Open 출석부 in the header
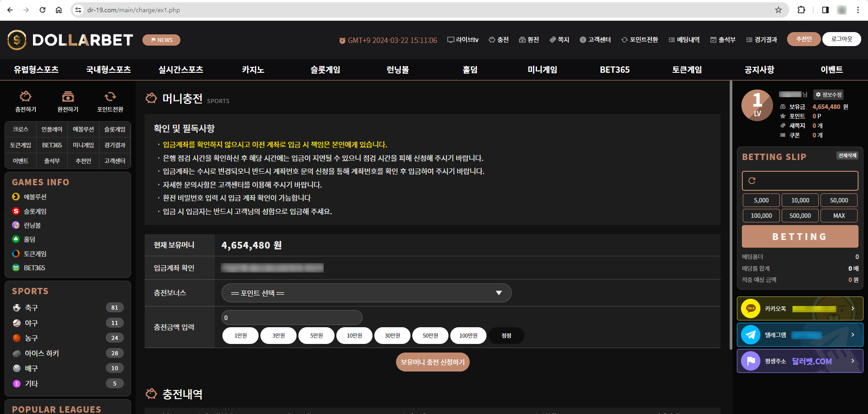Viewport: 868px width, 414px height. [723, 40]
